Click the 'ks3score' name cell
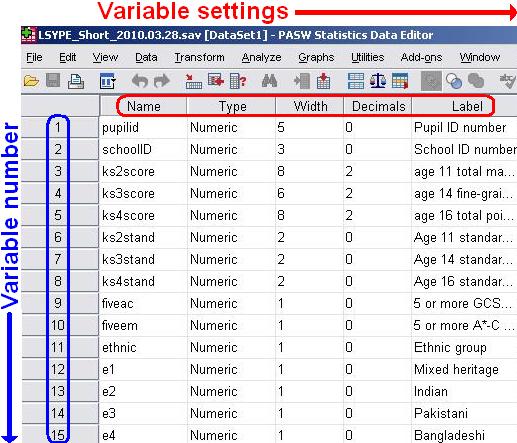This screenshot has width=517, height=443. pyautogui.click(x=143, y=193)
